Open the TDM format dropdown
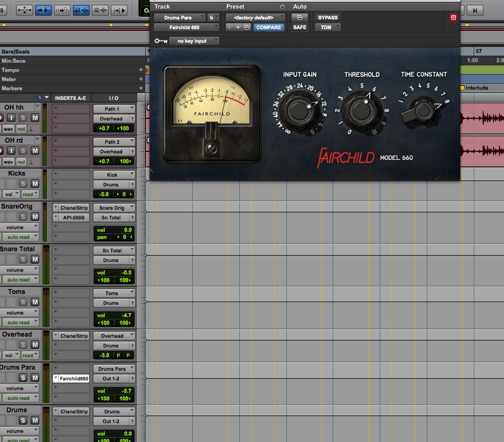This screenshot has height=442, width=504. tap(327, 28)
